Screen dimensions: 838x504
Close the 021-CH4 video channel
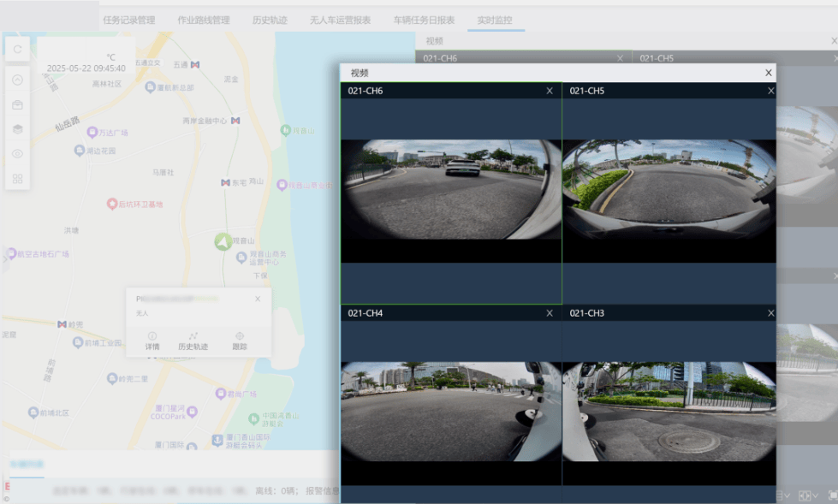(550, 313)
